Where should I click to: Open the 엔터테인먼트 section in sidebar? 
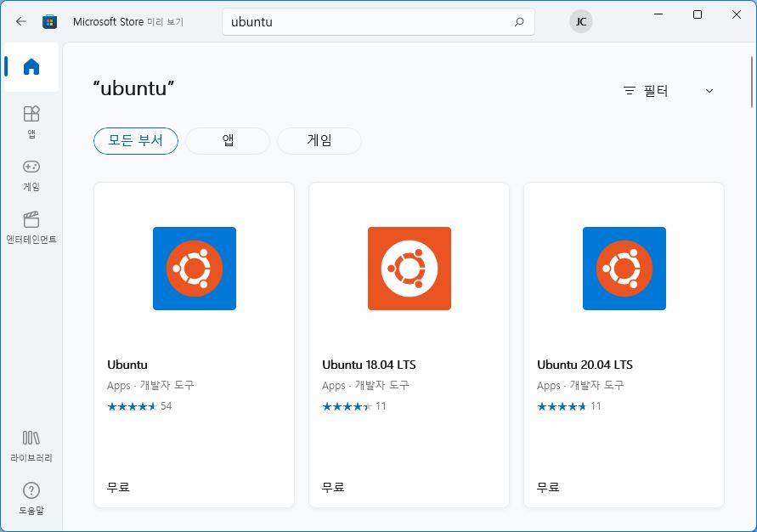(x=31, y=228)
